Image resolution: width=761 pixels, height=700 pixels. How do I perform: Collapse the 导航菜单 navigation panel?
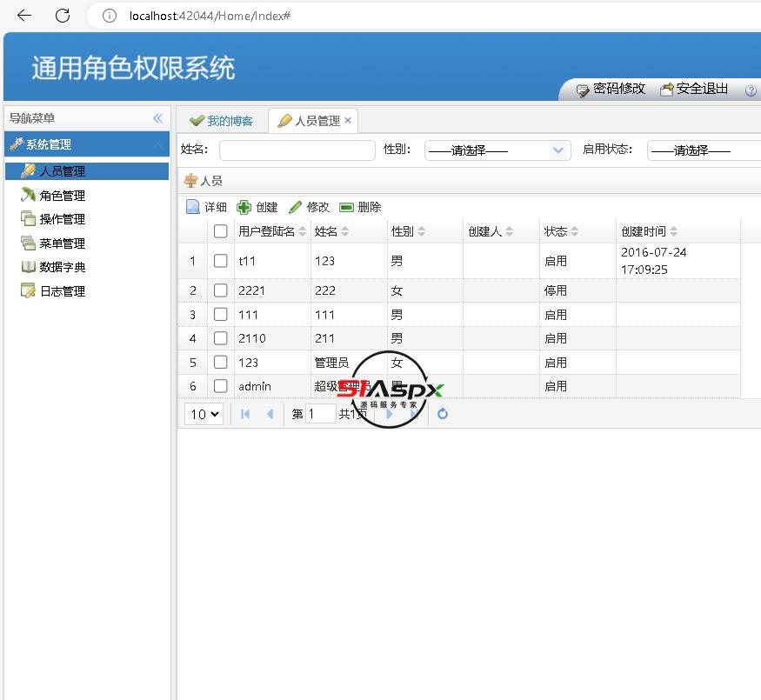point(157,118)
